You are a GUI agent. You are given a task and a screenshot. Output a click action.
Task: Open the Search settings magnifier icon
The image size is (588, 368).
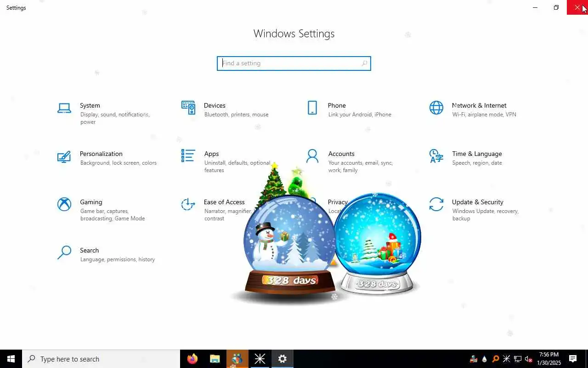(64, 253)
